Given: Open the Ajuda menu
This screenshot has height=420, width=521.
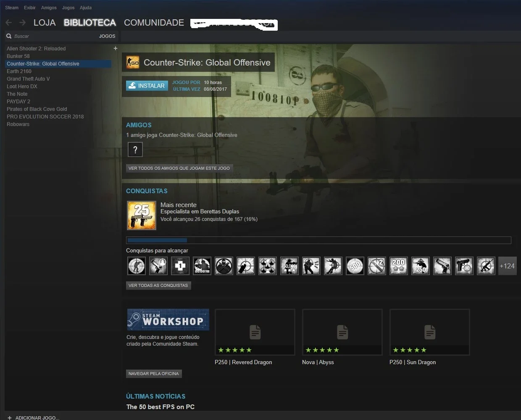Looking at the screenshot, I should click(x=86, y=8).
